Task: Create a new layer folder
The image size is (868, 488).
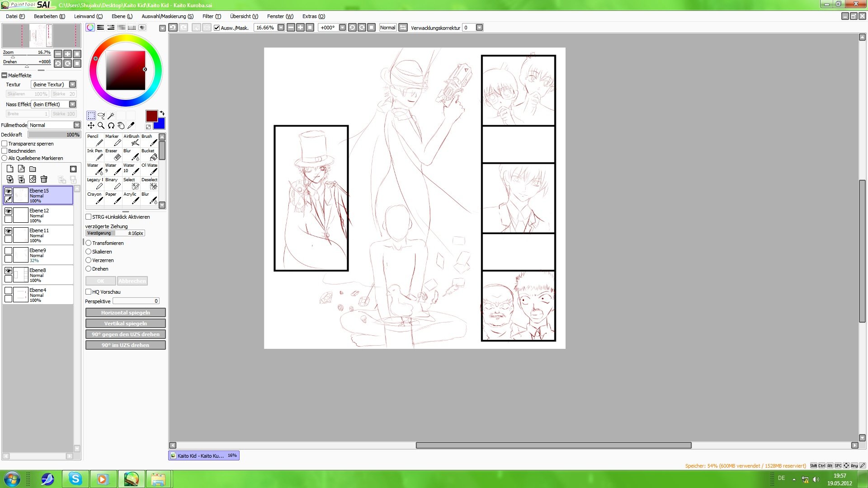Action: pyautogui.click(x=33, y=169)
